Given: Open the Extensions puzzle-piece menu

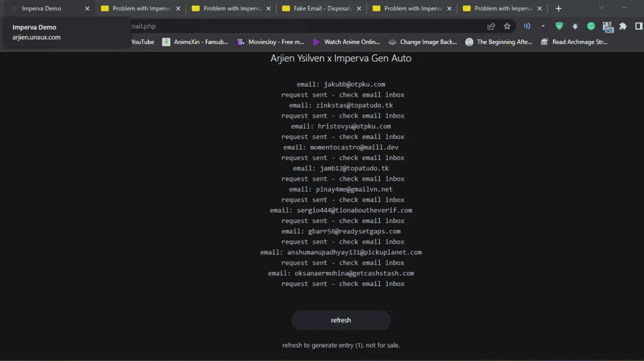Looking at the screenshot, I should [x=623, y=26].
